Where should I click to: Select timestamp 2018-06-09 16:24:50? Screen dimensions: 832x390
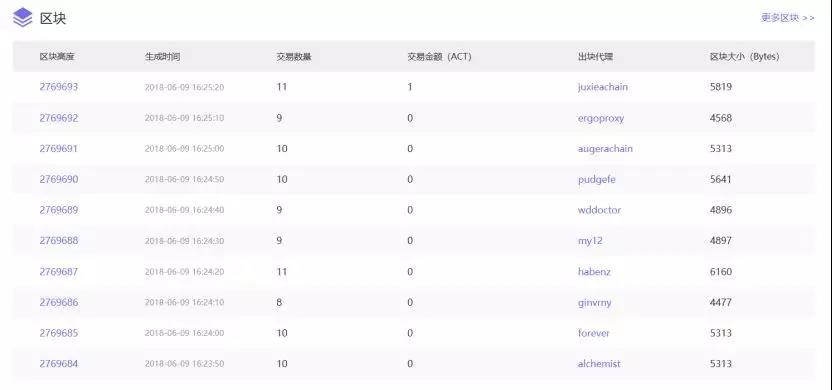[x=184, y=179]
